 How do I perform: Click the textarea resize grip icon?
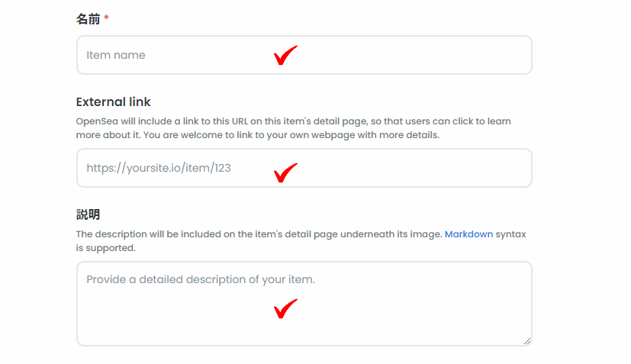coord(527,341)
